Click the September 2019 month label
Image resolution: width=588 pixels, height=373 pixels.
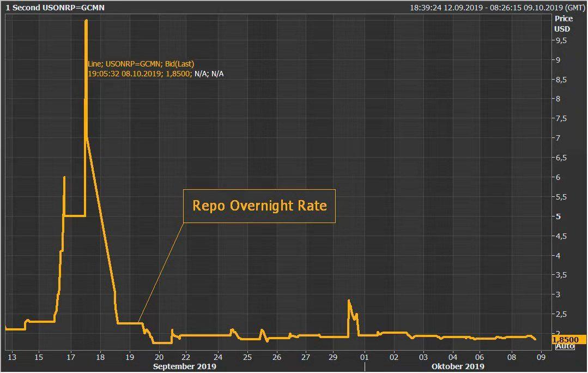point(184,366)
